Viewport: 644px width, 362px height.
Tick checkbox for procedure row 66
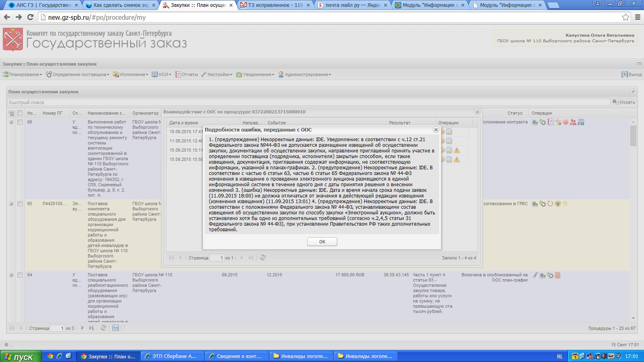(x=20, y=122)
